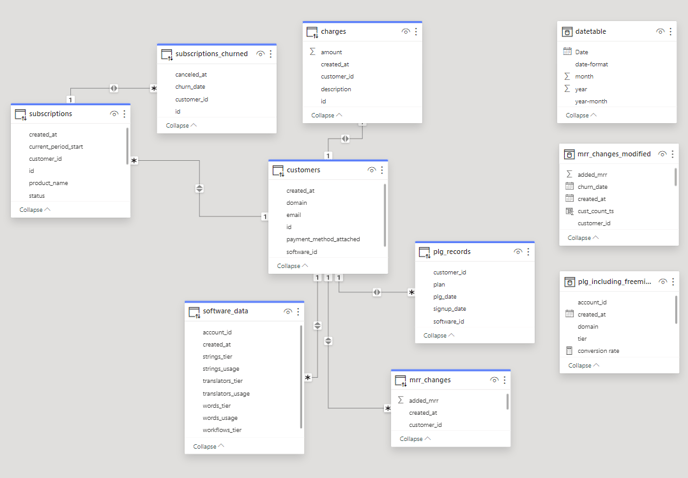688x478 pixels.
Task: Toggle visibility of customers table
Action: coord(371,170)
